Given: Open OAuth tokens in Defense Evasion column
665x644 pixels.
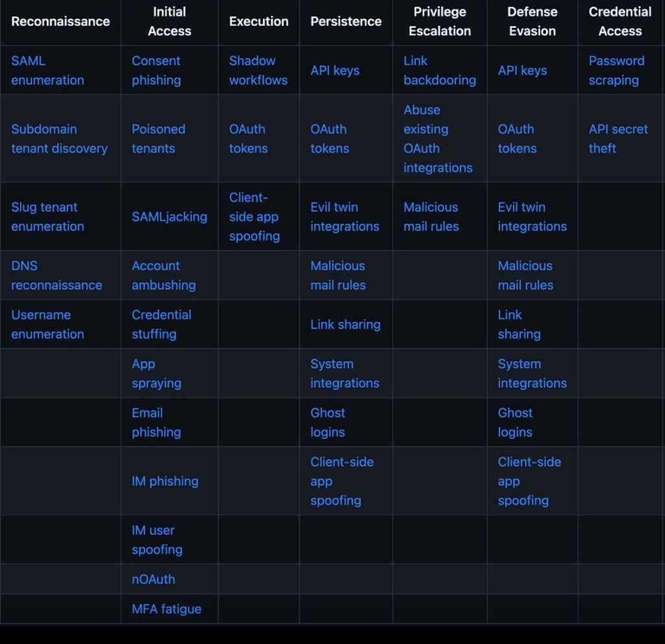Looking at the screenshot, I should pyautogui.click(x=517, y=139).
